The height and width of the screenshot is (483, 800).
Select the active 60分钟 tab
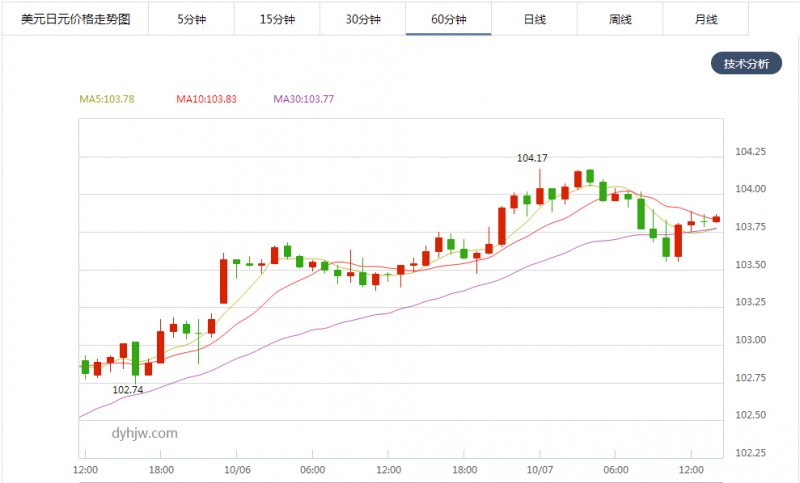tap(448, 19)
